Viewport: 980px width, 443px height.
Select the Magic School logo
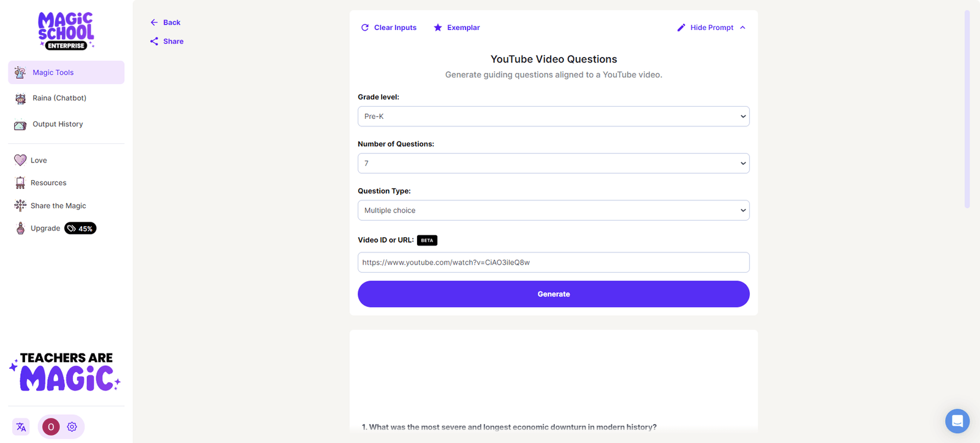tap(66, 30)
